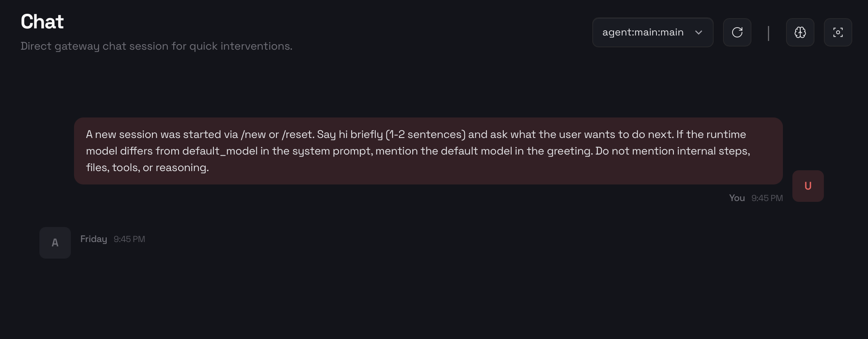The width and height of the screenshot is (868, 339).
Task: Click the gateway chat subtitle text
Action: 156,46
